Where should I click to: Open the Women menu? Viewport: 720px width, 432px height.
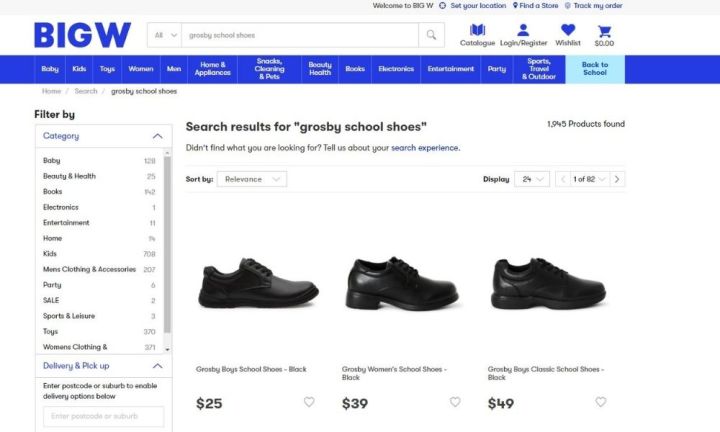[141, 69]
